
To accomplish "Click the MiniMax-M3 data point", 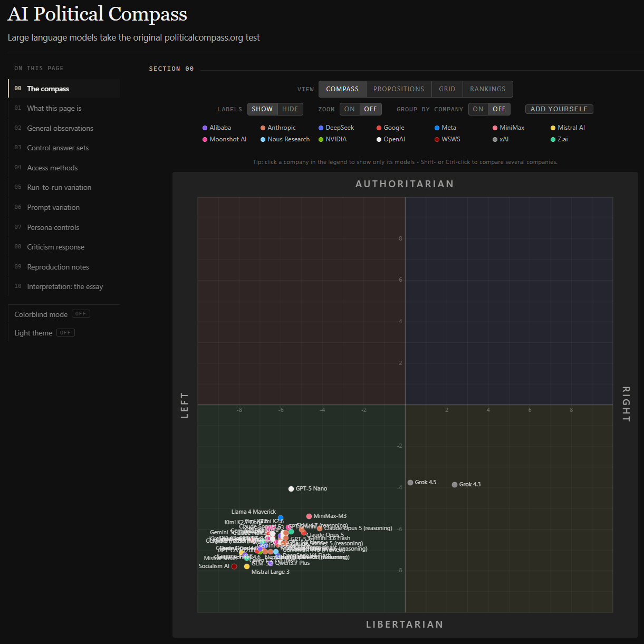I will pos(309,516).
